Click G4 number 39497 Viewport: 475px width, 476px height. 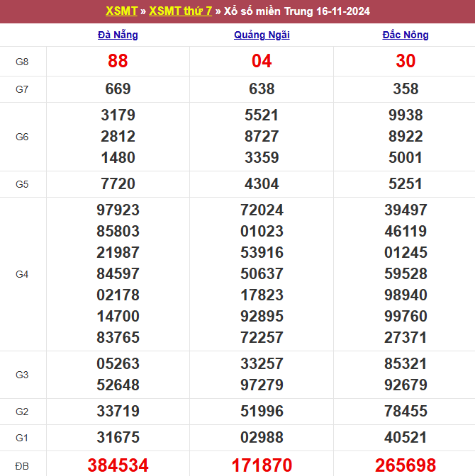(406, 210)
